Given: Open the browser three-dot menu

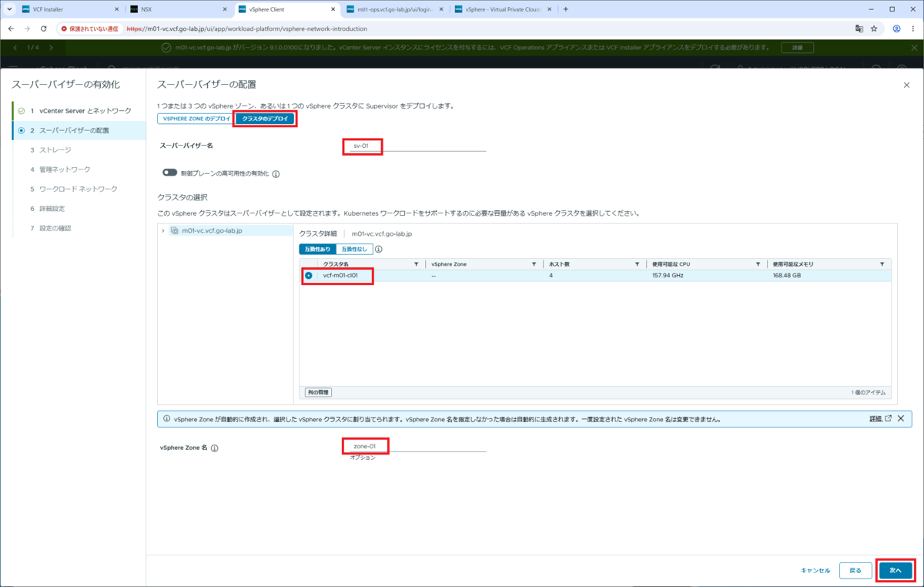Looking at the screenshot, I should pos(914,29).
